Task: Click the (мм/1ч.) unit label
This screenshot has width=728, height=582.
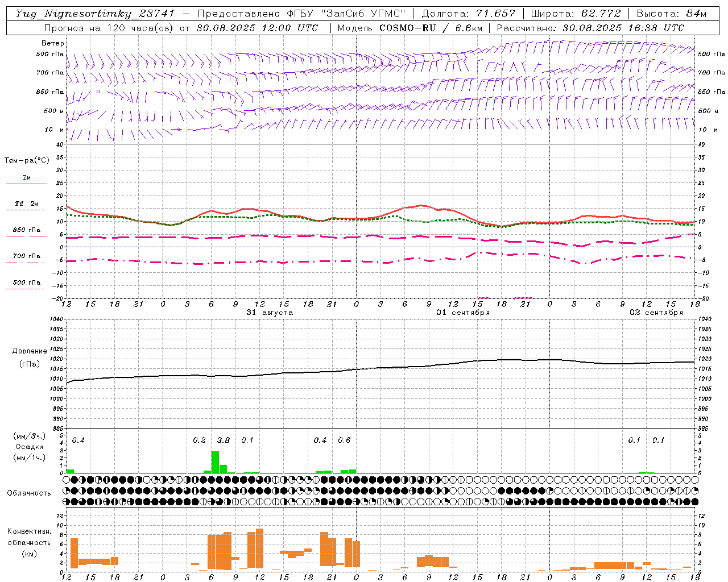Action: pyautogui.click(x=30, y=458)
